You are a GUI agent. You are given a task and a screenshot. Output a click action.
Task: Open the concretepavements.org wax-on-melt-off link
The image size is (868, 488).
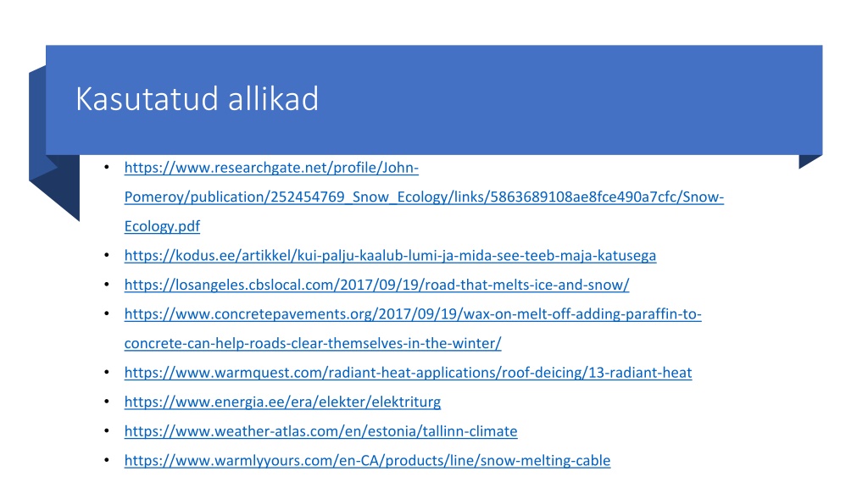413,314
